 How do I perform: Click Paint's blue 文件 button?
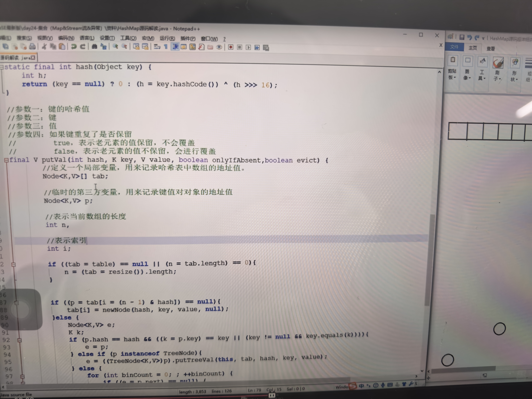[x=454, y=47]
